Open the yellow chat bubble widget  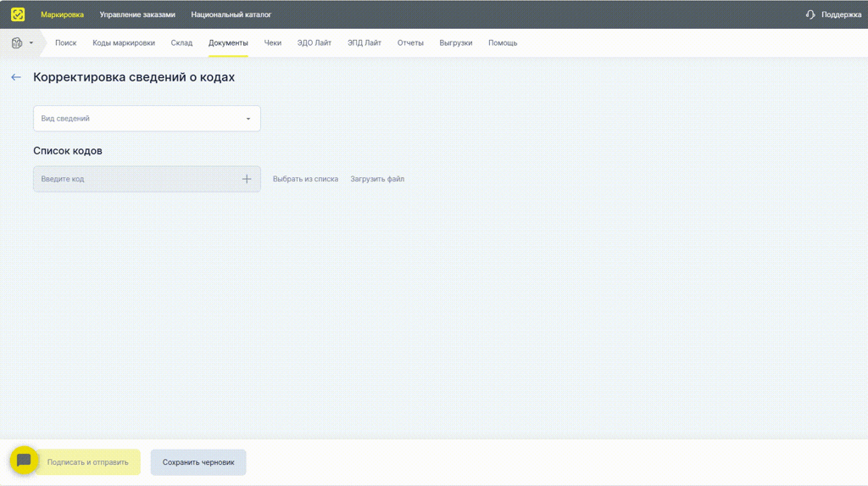click(24, 461)
